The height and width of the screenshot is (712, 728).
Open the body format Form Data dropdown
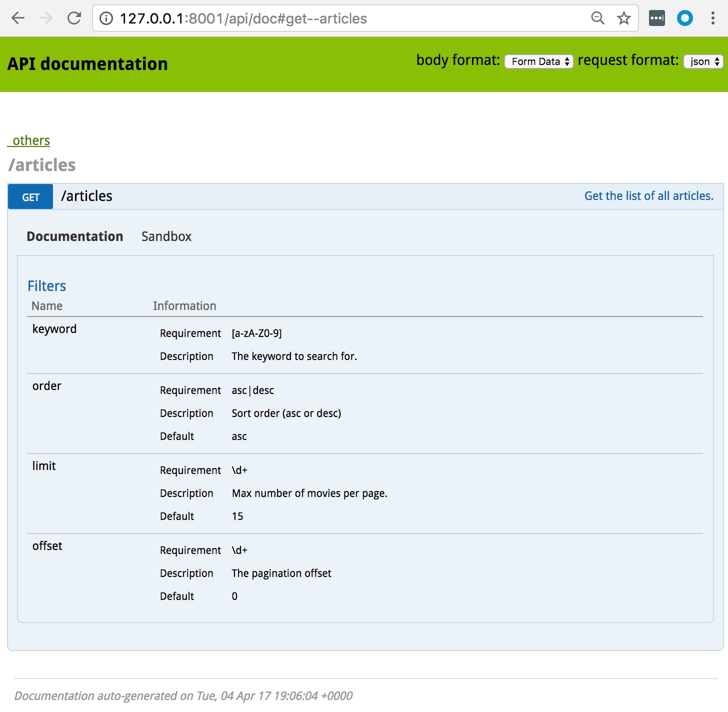coord(538,61)
